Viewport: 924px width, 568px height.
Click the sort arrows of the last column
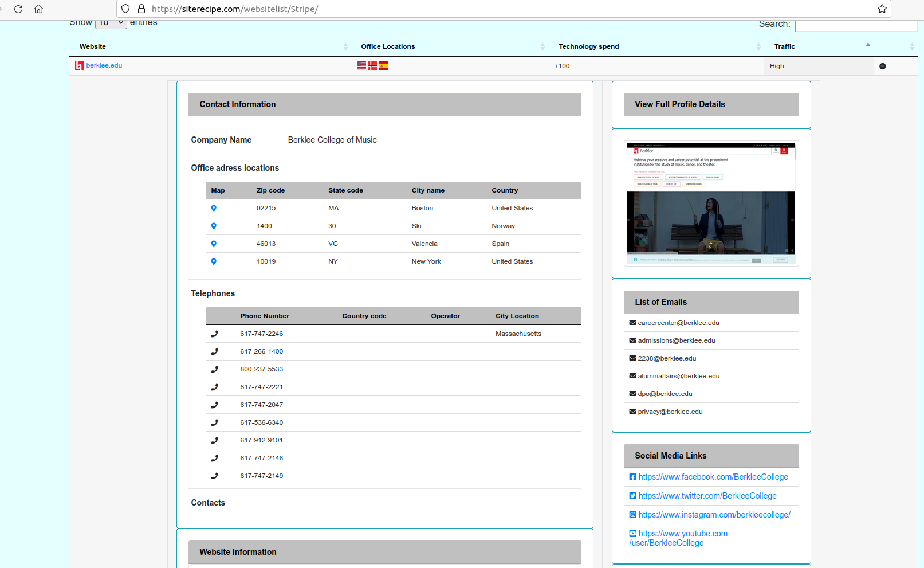(x=912, y=46)
